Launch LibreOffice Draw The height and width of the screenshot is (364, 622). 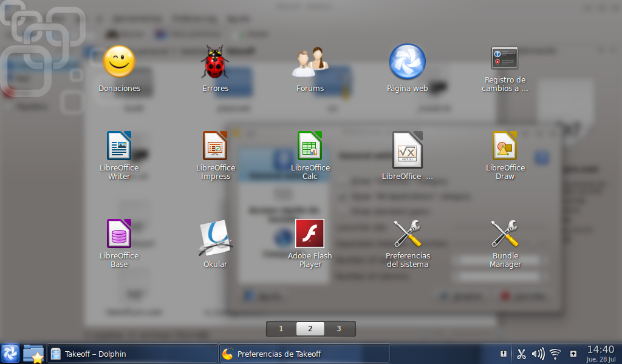(505, 146)
